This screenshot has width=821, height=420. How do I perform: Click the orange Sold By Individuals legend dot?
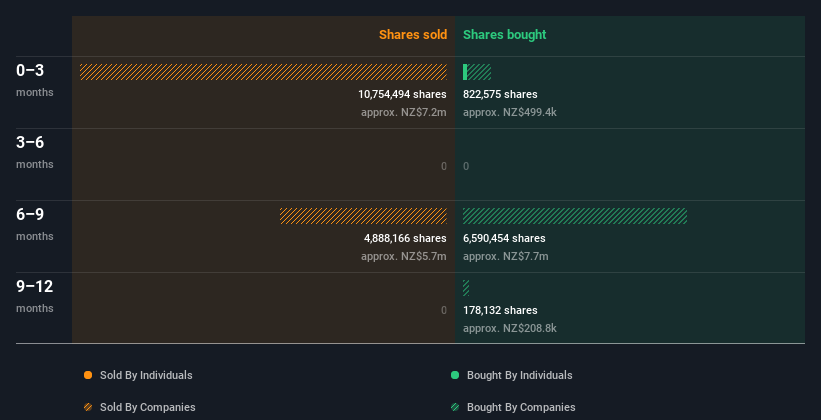(88, 375)
